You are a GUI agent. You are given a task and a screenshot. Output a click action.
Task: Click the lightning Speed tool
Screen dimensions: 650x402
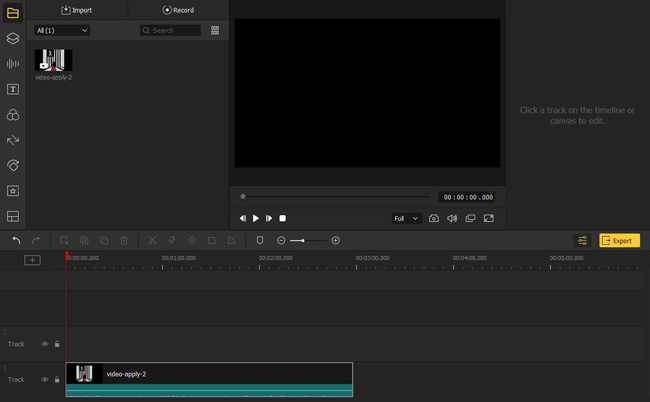click(172, 240)
